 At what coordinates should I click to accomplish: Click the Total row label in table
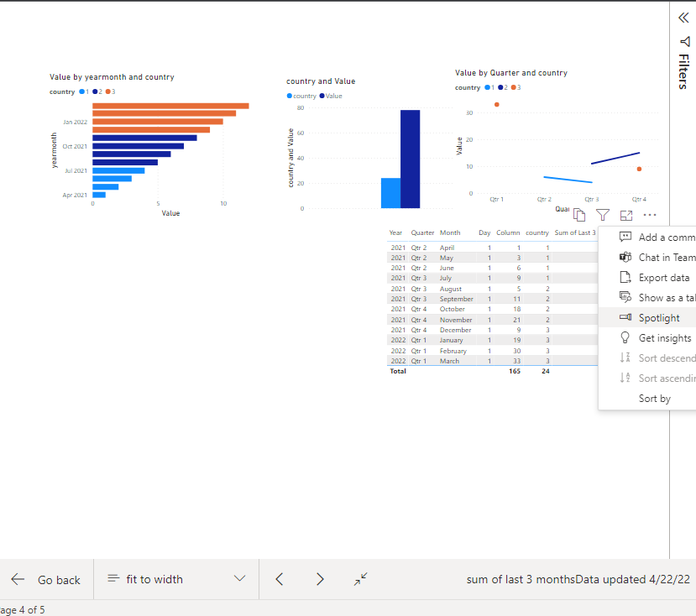[398, 371]
